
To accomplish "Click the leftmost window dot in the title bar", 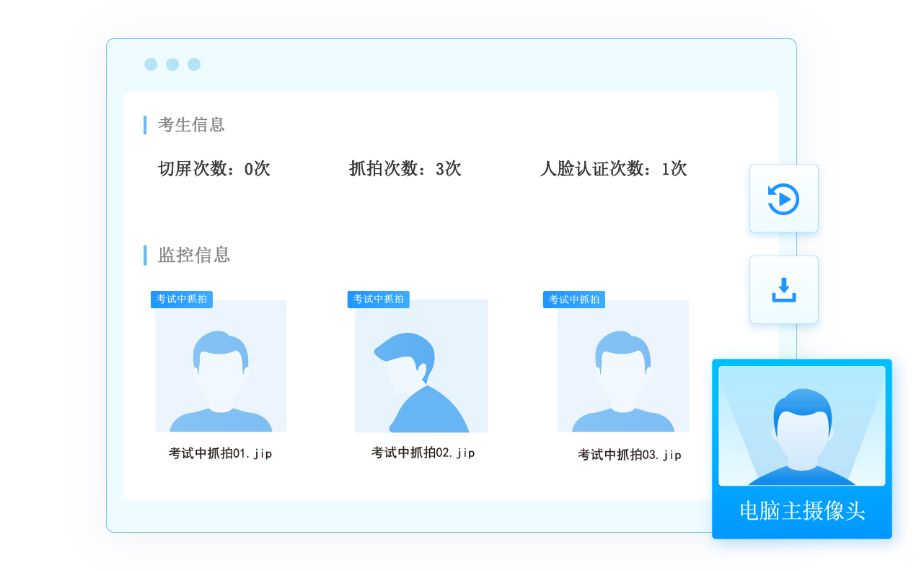I will [151, 64].
